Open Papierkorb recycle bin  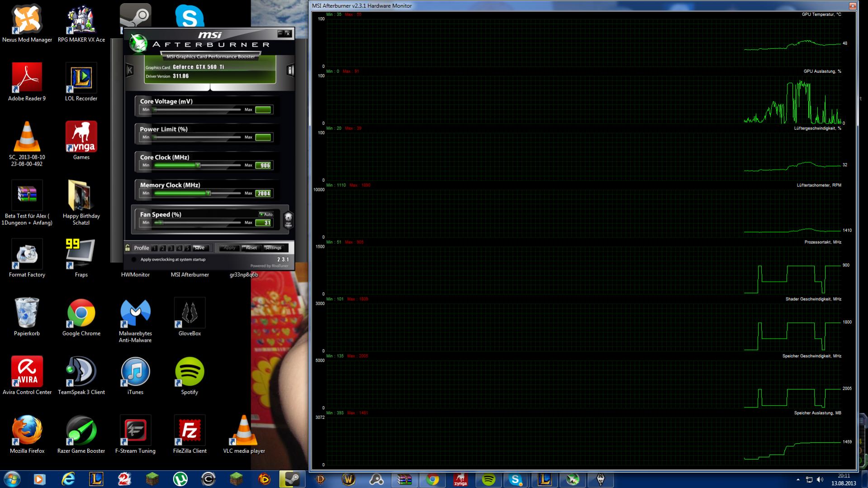click(x=27, y=317)
